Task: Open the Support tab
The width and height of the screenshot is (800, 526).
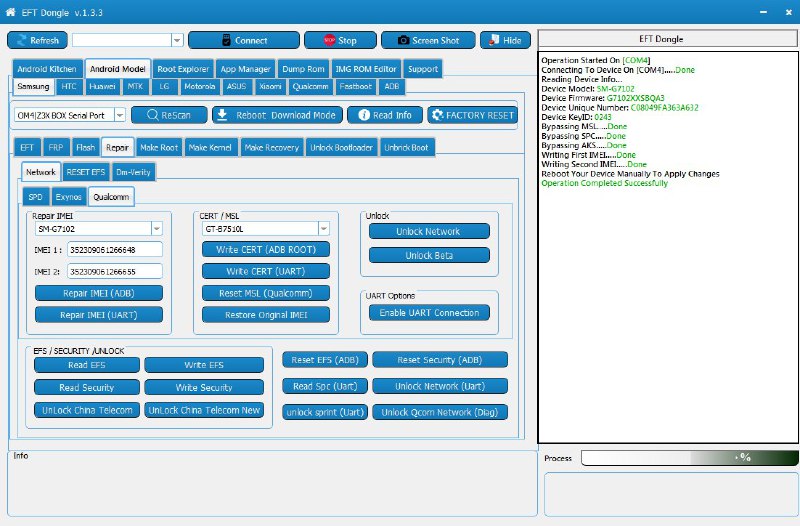Action: coord(423,69)
